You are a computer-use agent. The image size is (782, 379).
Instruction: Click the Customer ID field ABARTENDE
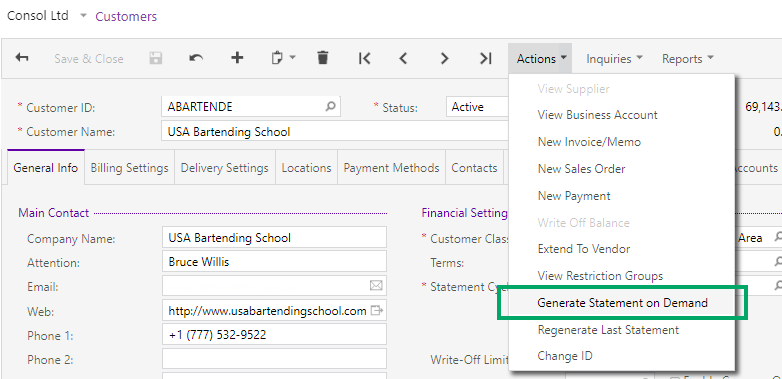[251, 106]
